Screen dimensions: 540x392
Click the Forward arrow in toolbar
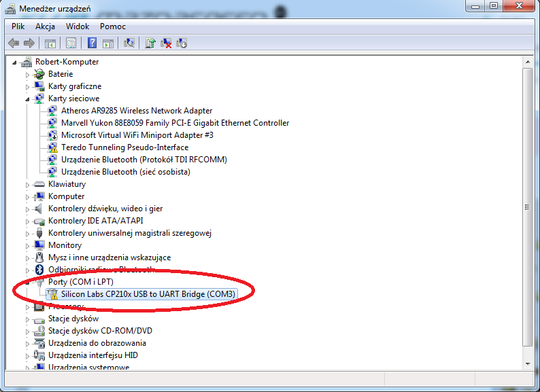point(29,43)
